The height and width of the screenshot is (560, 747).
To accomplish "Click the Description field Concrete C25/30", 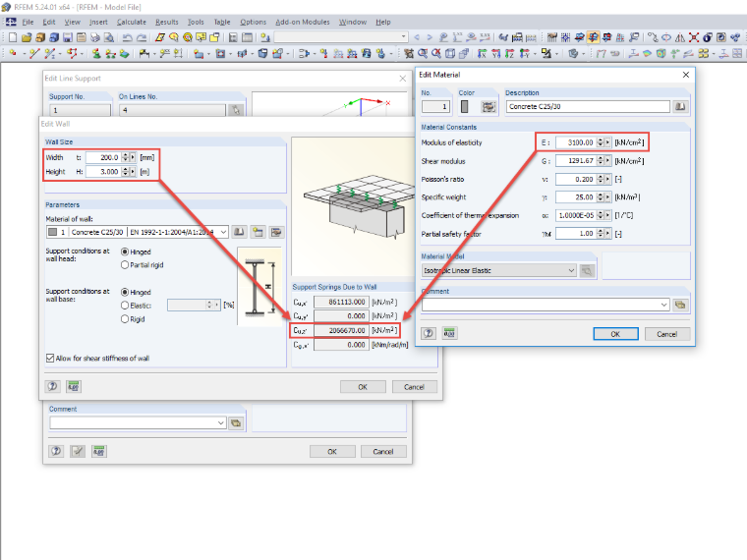I will click(x=588, y=107).
